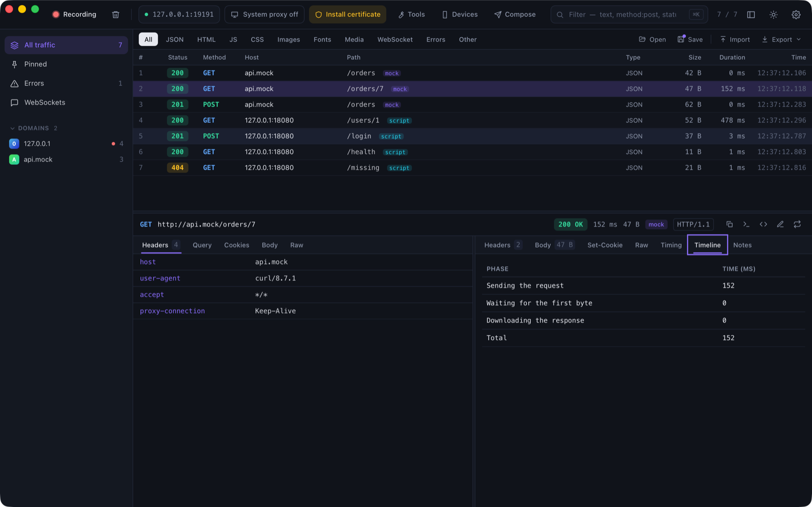
Task: Click the Save session button
Action: coord(690,40)
